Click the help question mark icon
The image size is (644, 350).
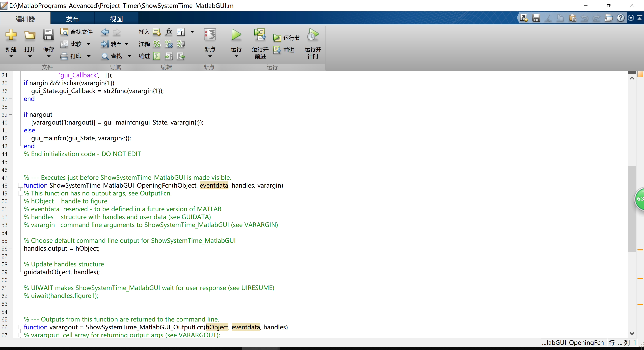point(620,18)
